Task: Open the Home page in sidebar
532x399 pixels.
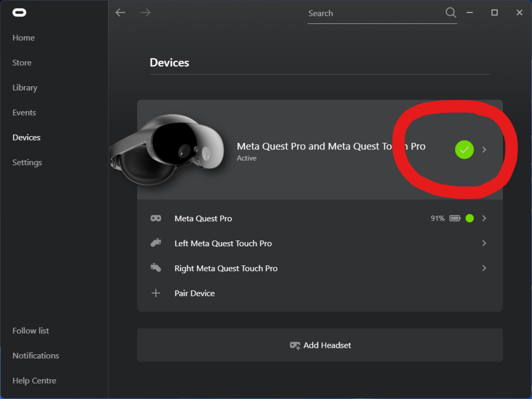Action: tap(23, 38)
